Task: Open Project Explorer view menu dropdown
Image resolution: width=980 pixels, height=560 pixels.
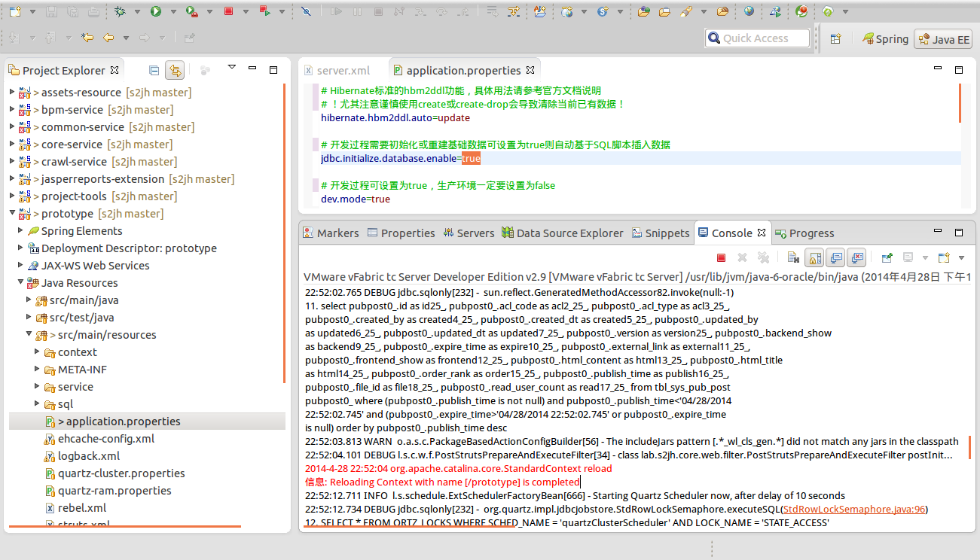Action: point(231,68)
